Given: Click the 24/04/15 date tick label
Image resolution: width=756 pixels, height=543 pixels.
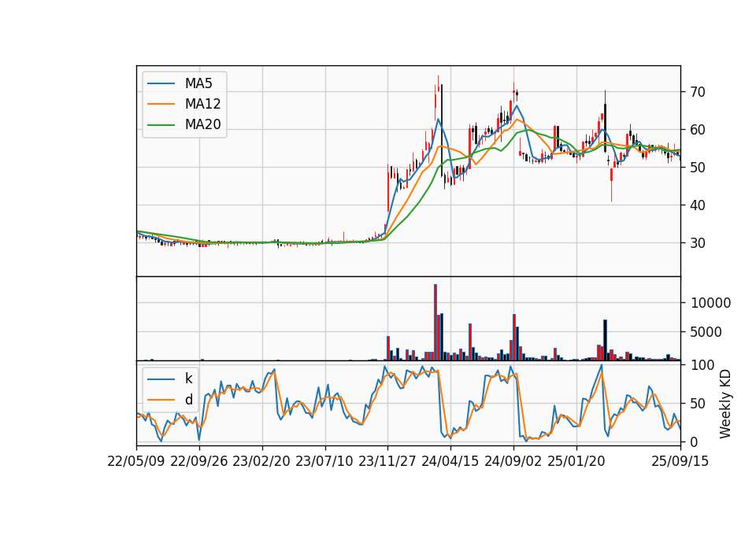Looking at the screenshot, I should [450, 461].
